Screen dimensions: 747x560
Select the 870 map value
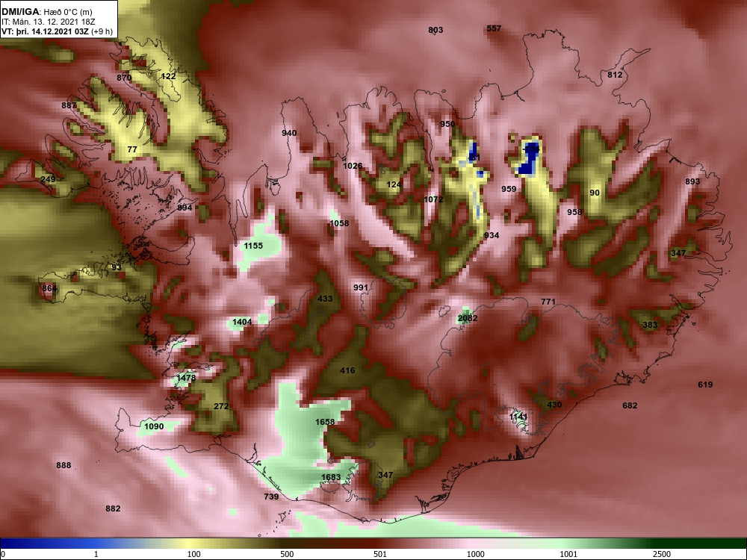point(124,78)
